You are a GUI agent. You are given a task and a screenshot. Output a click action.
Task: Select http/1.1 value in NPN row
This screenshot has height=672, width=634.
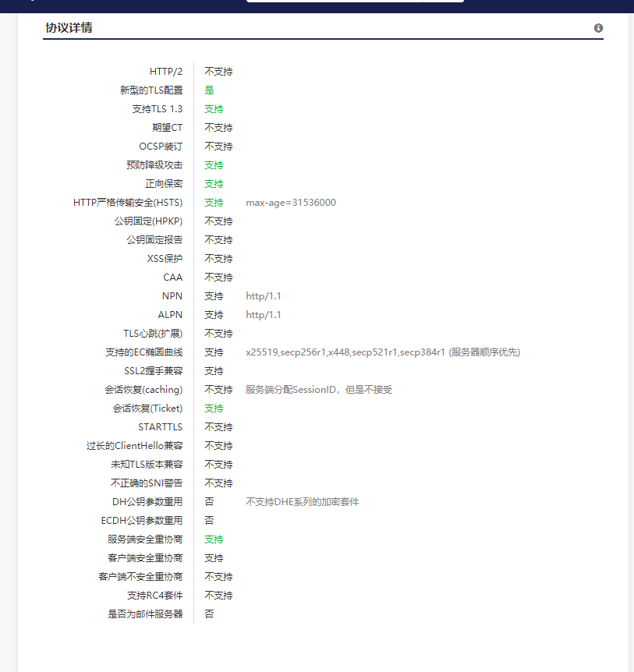[x=264, y=296]
